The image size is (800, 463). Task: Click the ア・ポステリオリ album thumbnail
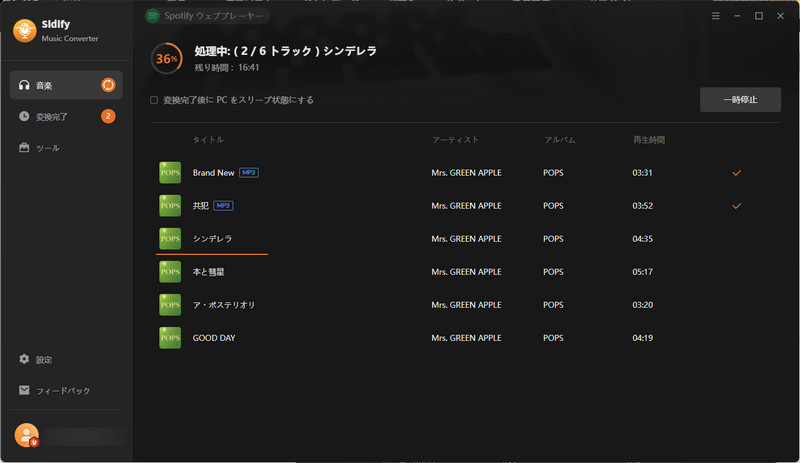tap(170, 305)
